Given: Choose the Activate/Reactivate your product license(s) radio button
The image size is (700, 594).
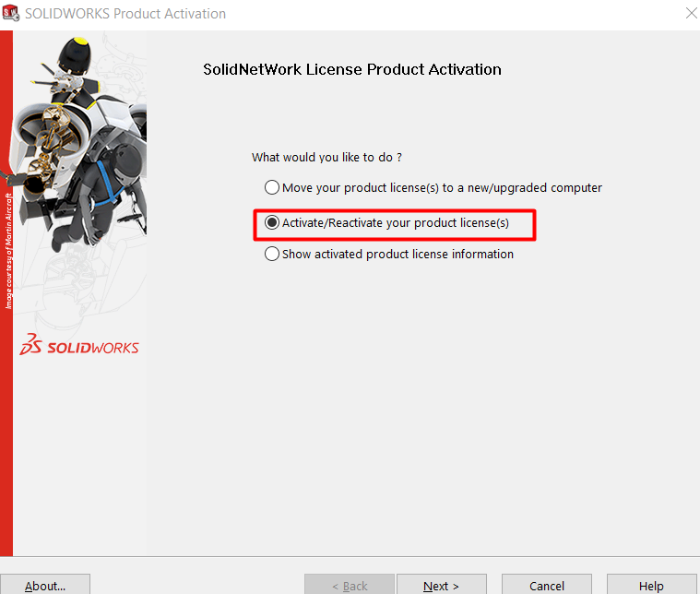Looking at the screenshot, I should pos(272,222).
